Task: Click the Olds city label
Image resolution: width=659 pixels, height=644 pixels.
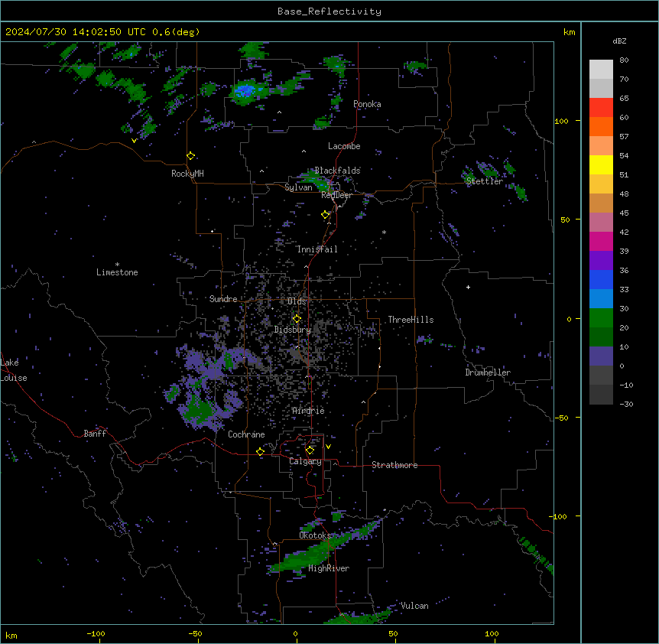Action: click(x=297, y=301)
